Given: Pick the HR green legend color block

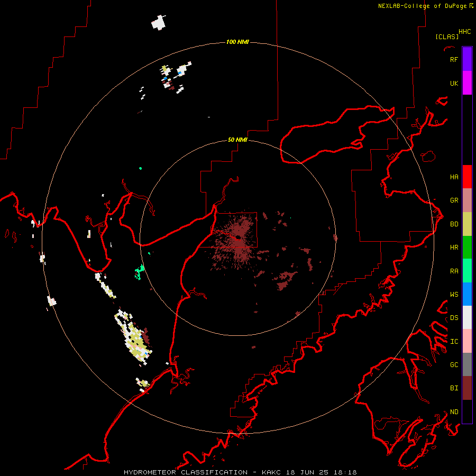Looking at the screenshot, I should [x=467, y=248].
